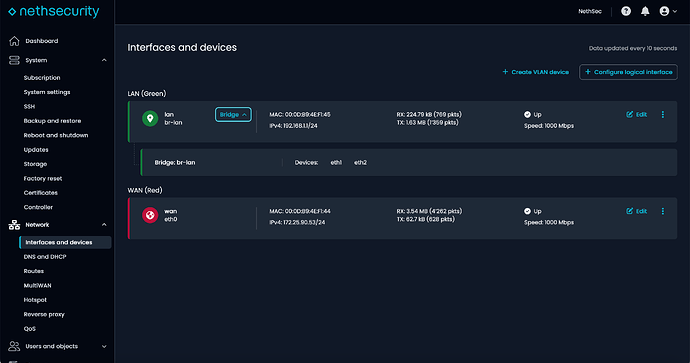Open Subscription settings

click(42, 78)
